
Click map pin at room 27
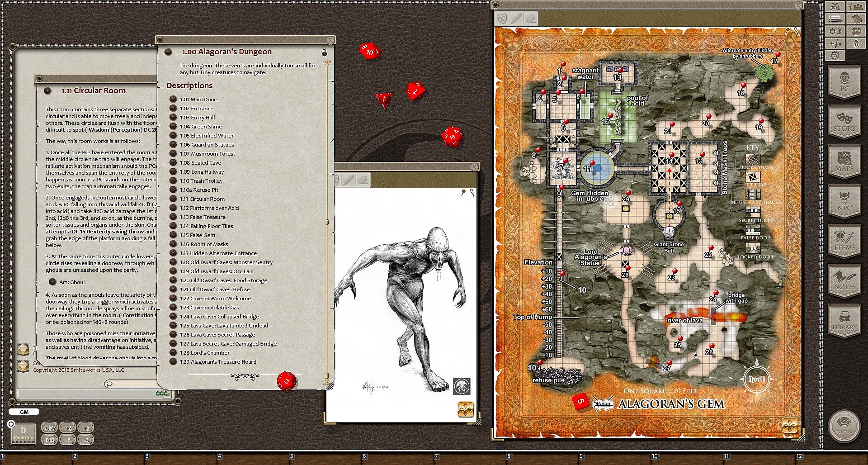click(670, 363)
